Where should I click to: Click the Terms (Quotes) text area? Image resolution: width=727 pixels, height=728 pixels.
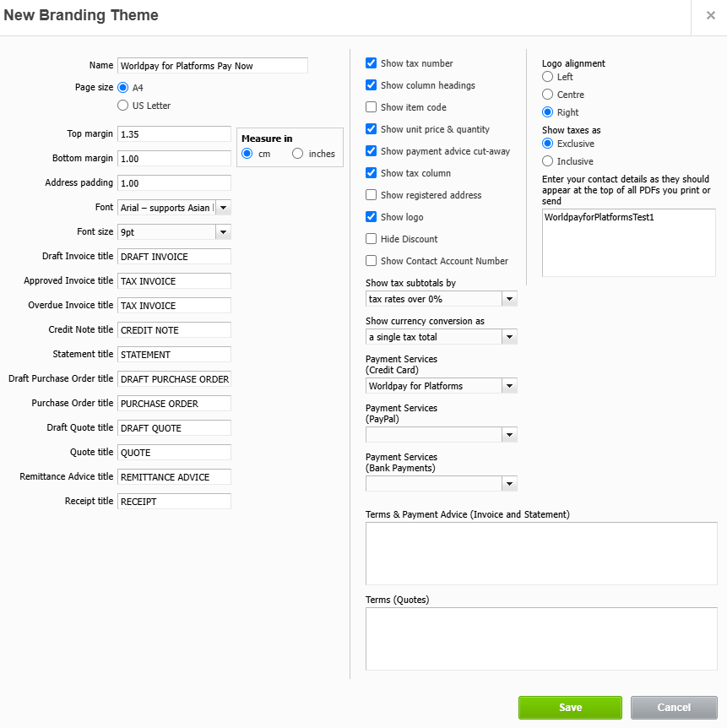(x=540, y=639)
